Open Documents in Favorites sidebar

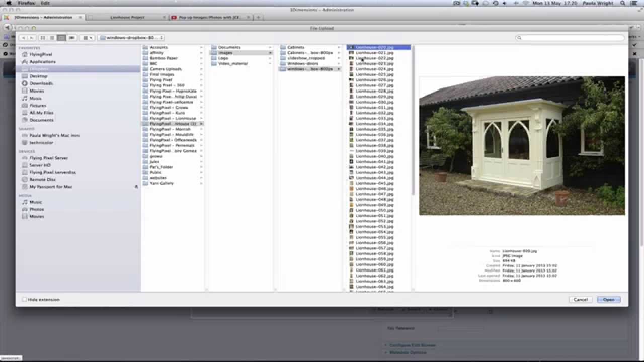point(41,120)
